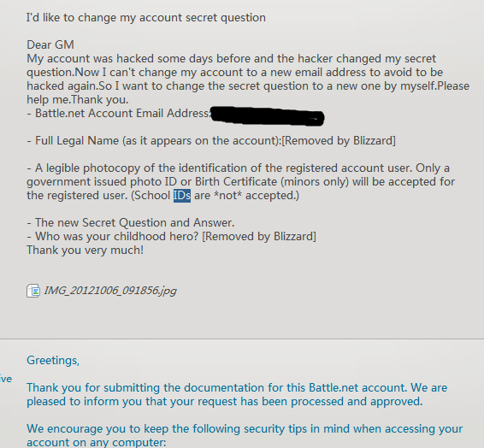Open the IMG_20121006_091856.jpg attachment link
This screenshot has width=484, height=448.
pyautogui.click(x=110, y=291)
